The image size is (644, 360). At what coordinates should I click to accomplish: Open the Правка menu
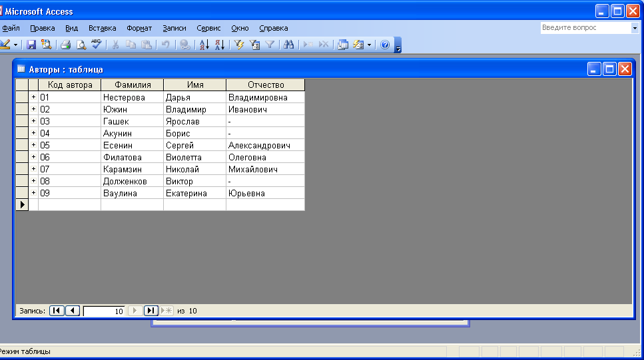tap(43, 29)
